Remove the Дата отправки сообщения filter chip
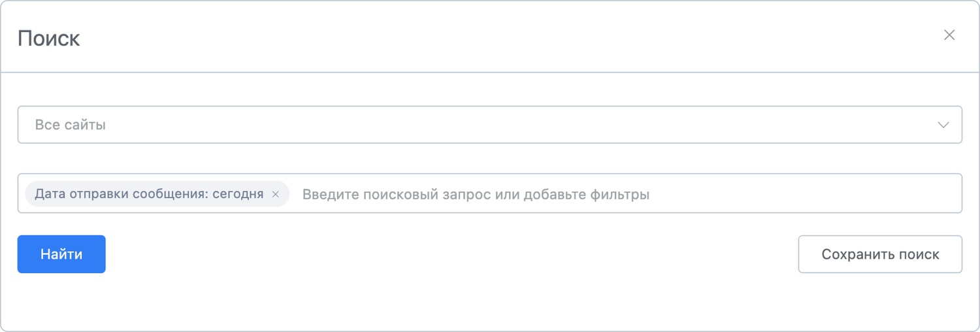Viewport: 980px width, 332px height. [276, 194]
